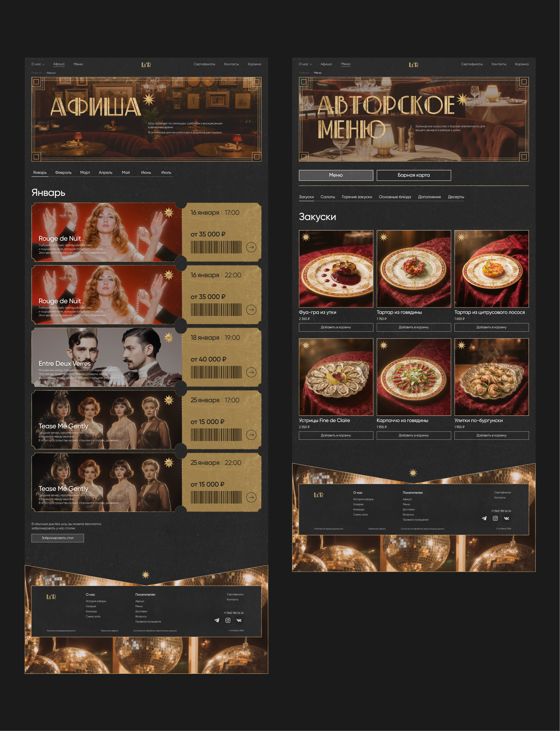Add Улитки по-бургунски to cart
560x731 pixels.
point(491,435)
